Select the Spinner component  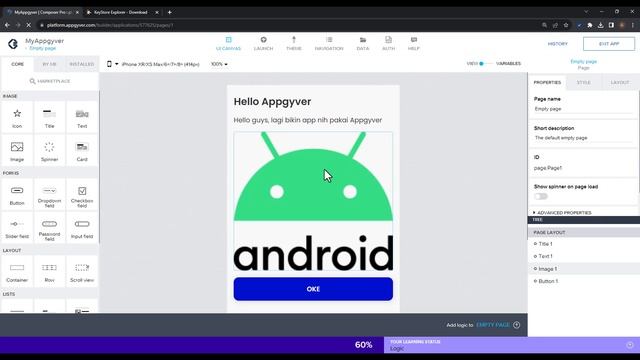49,151
